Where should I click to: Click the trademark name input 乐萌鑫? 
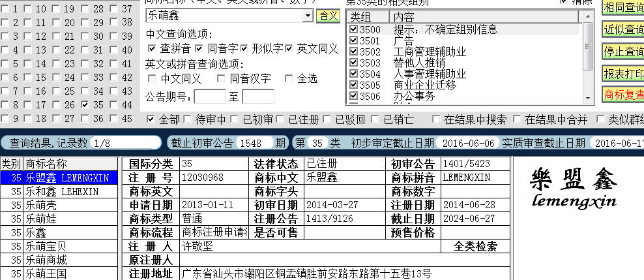(x=224, y=16)
